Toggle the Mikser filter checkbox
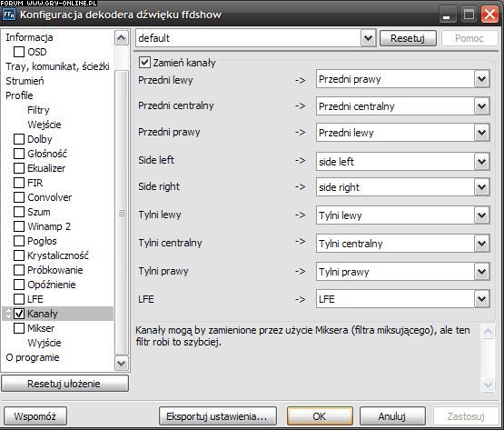Viewport: 504px width, 430px height. click(19, 328)
